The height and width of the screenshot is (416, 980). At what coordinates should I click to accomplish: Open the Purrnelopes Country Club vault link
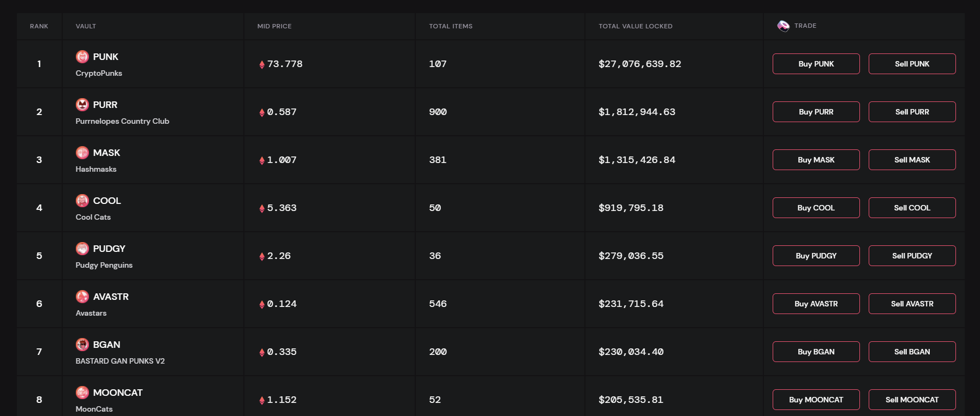point(122,121)
